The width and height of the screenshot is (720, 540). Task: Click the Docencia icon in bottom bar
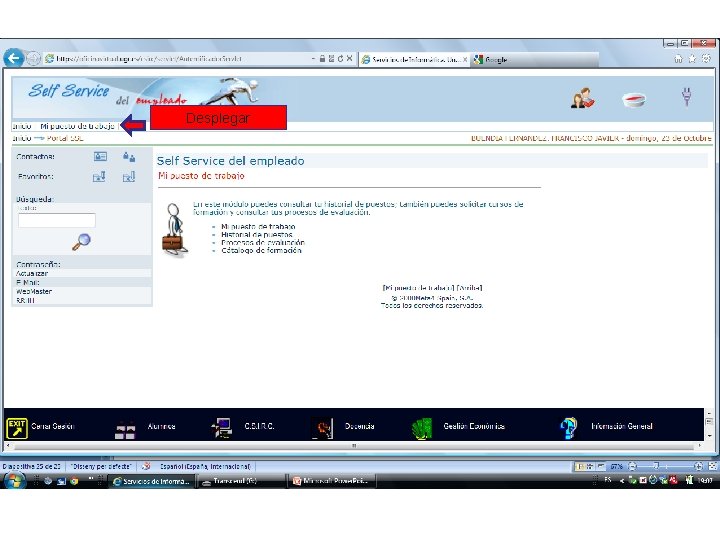pos(322,428)
